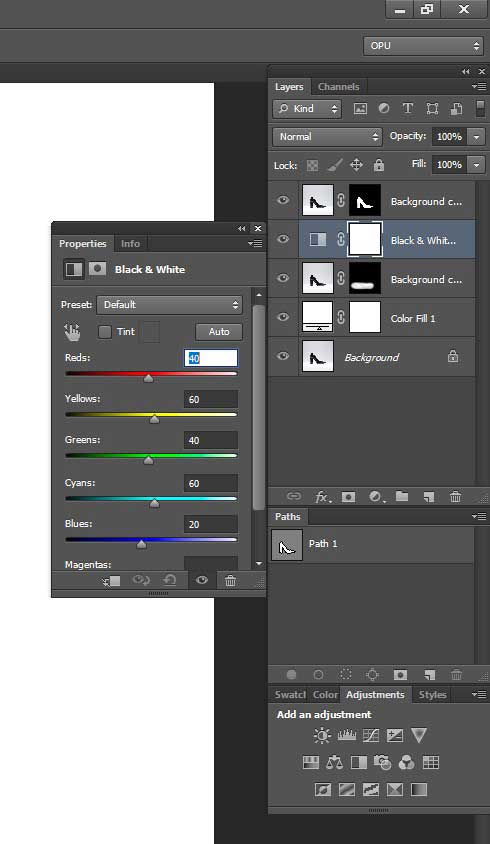
Task: Lock image pixels brush icon
Action: coord(334,165)
